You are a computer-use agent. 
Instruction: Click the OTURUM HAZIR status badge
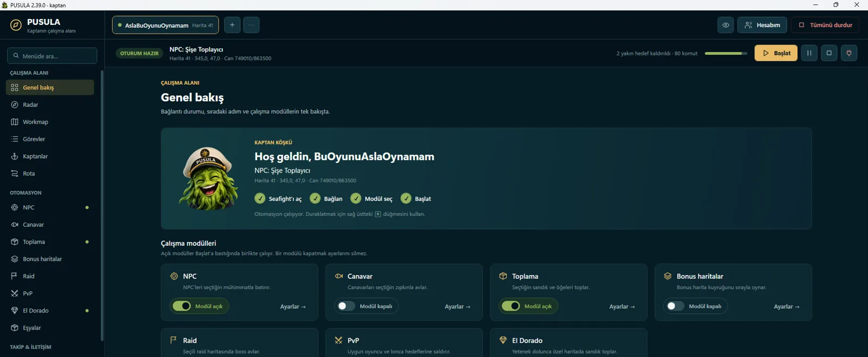tap(139, 53)
